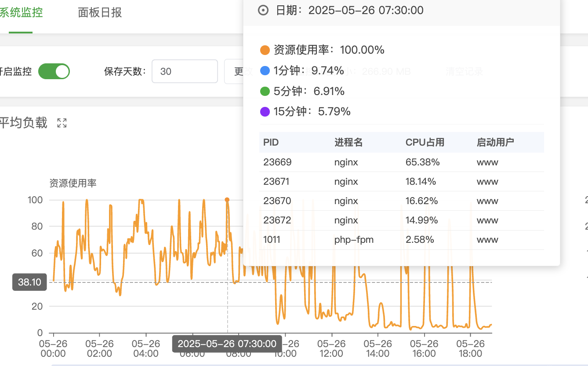Viewport: 588px width, 366px height.
Task: Click the blue 1分钟 legend dot
Action: [x=265, y=70]
